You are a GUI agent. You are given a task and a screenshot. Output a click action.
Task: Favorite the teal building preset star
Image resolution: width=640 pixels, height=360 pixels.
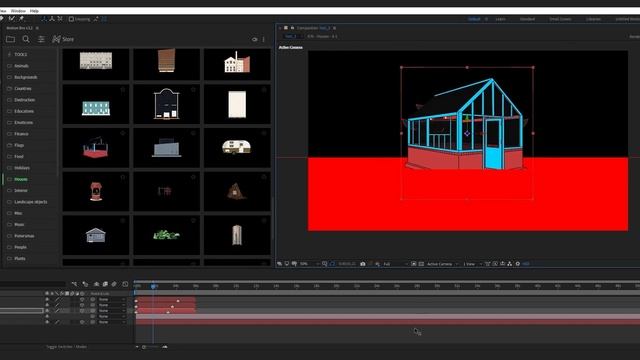pyautogui.click(x=122, y=89)
